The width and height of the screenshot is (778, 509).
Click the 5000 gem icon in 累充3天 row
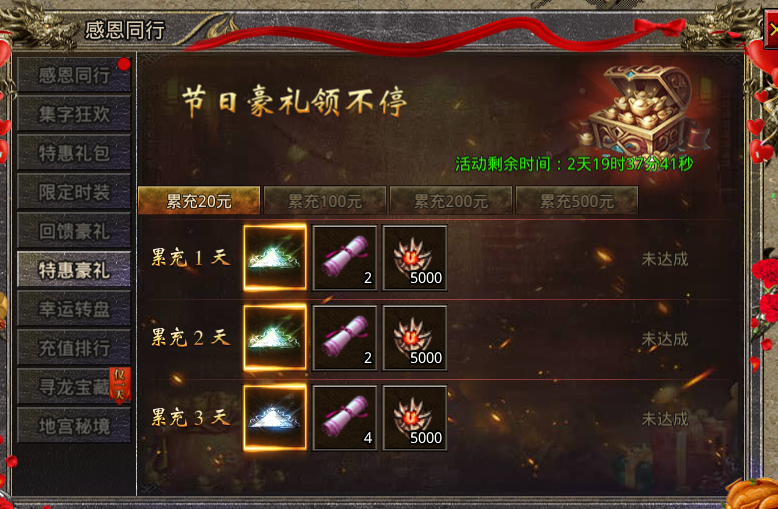coord(415,418)
